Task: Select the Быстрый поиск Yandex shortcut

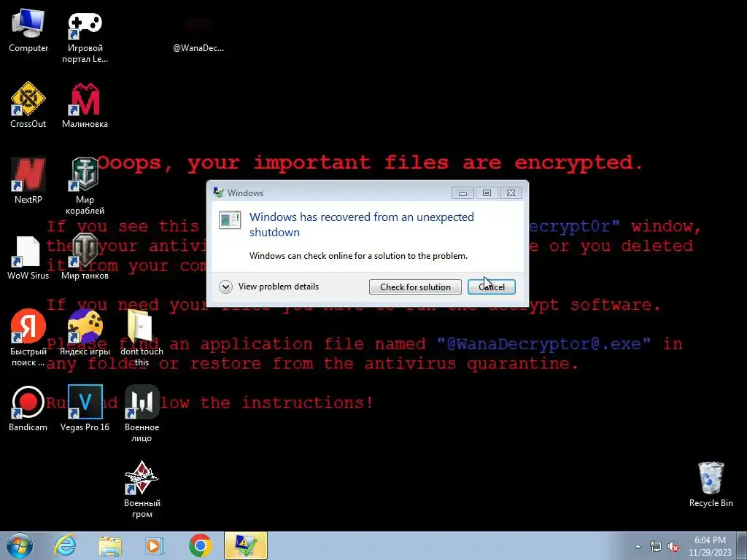Action: [x=28, y=337]
